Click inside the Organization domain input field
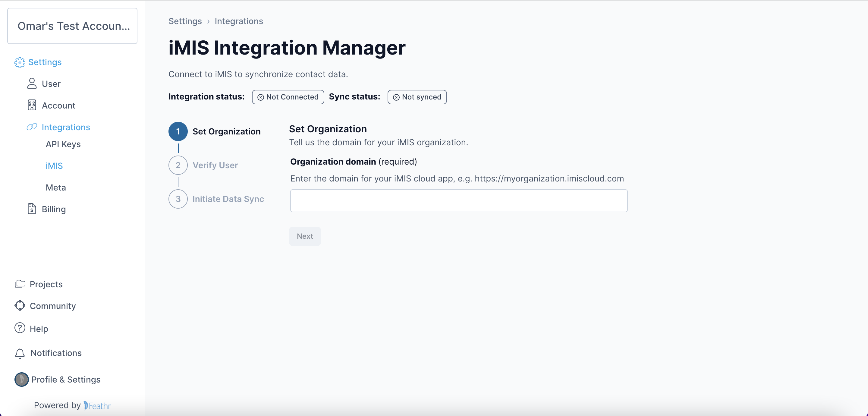868x416 pixels. point(458,200)
